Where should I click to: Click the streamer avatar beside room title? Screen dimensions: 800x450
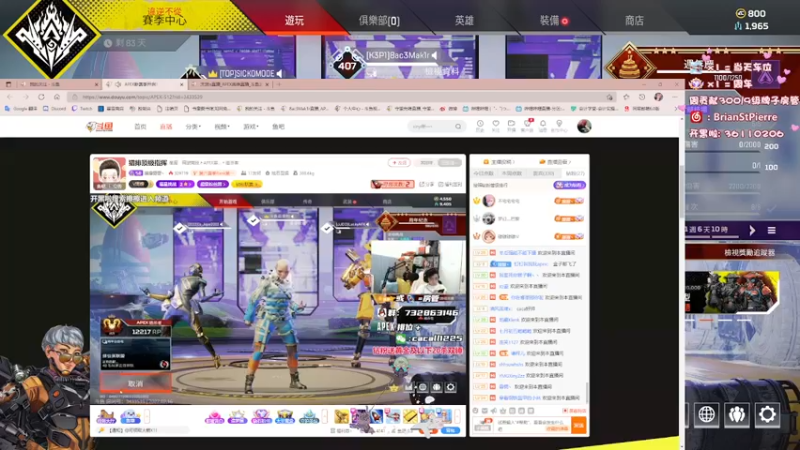click(x=109, y=173)
